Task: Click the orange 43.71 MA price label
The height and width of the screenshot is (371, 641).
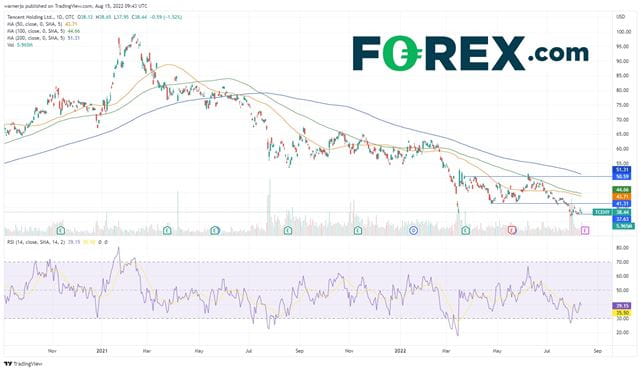Action: pyautogui.click(x=622, y=197)
